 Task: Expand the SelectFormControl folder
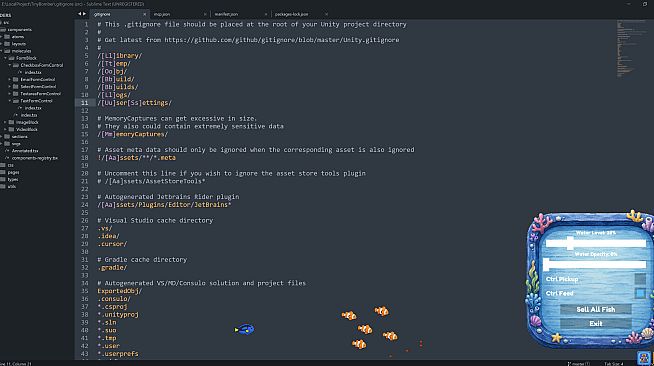[10, 86]
